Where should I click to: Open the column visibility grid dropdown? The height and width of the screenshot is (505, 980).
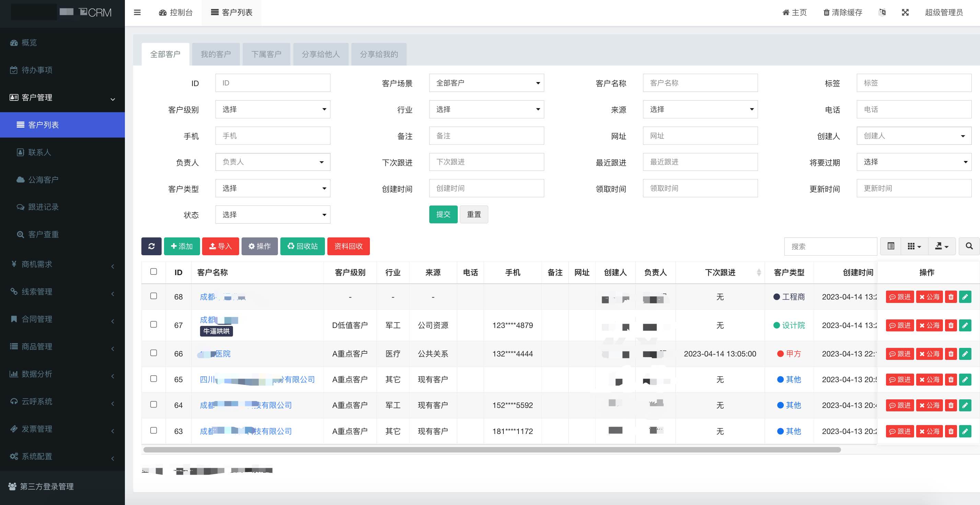click(x=914, y=246)
